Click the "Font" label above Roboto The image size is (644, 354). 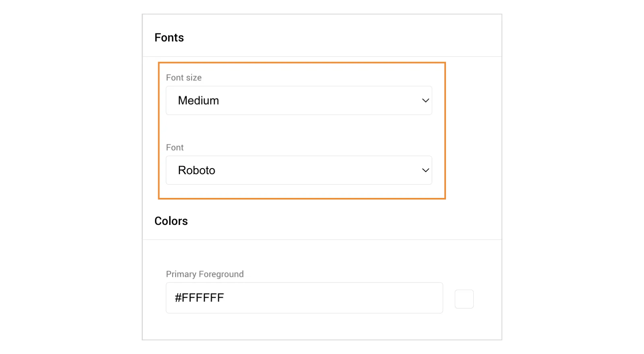coord(175,148)
